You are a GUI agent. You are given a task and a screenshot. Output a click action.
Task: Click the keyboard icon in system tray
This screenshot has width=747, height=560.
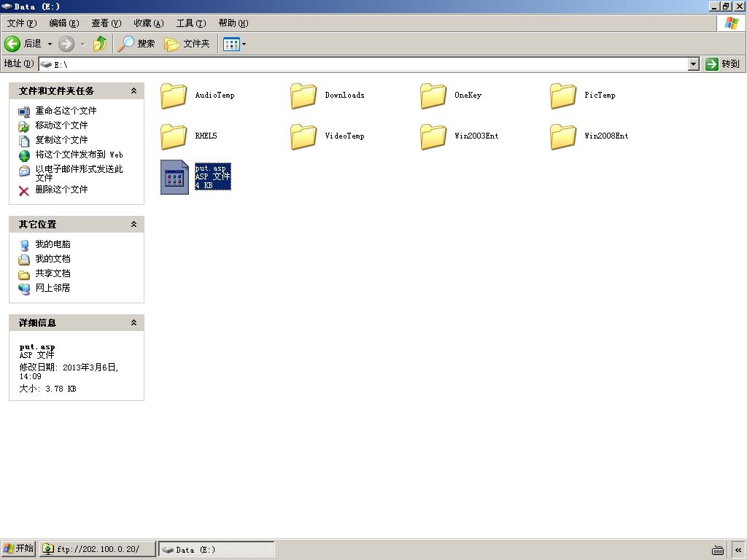[x=718, y=550]
